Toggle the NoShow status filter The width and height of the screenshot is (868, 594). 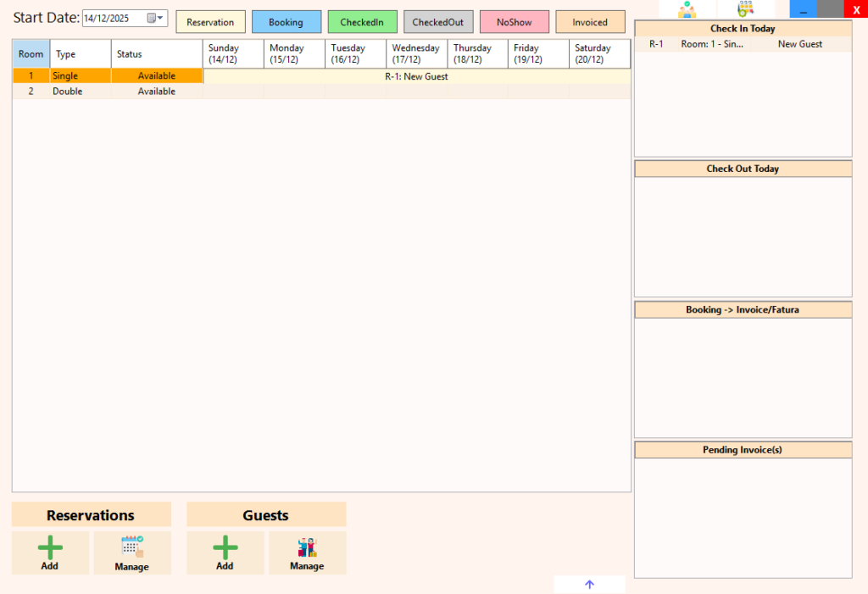pyautogui.click(x=514, y=21)
